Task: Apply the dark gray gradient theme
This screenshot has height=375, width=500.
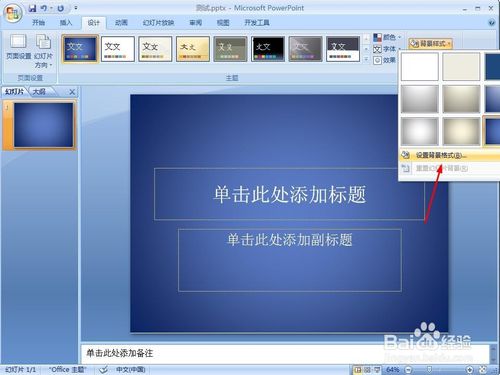Action: [305, 49]
